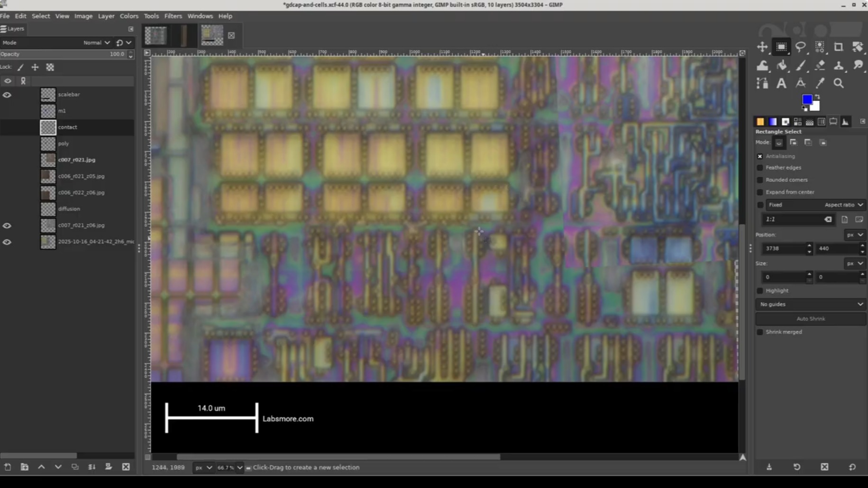868x488 pixels.
Task: Select the Move tool
Action: [x=762, y=47]
